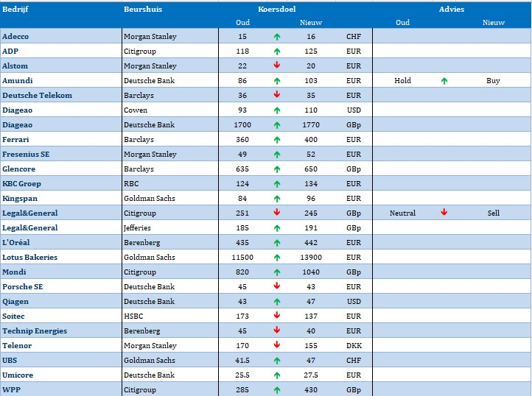Click the green arrow in Ferrari row

pos(277,140)
